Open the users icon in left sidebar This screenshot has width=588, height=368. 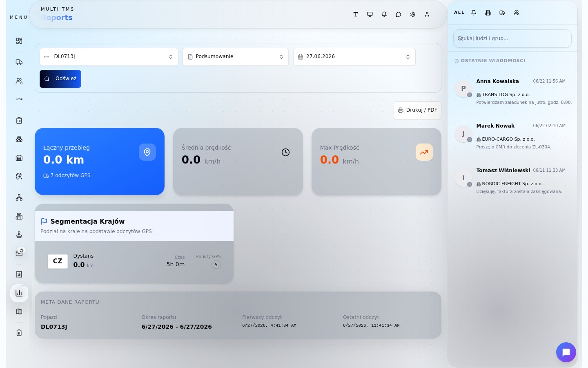coord(19,81)
